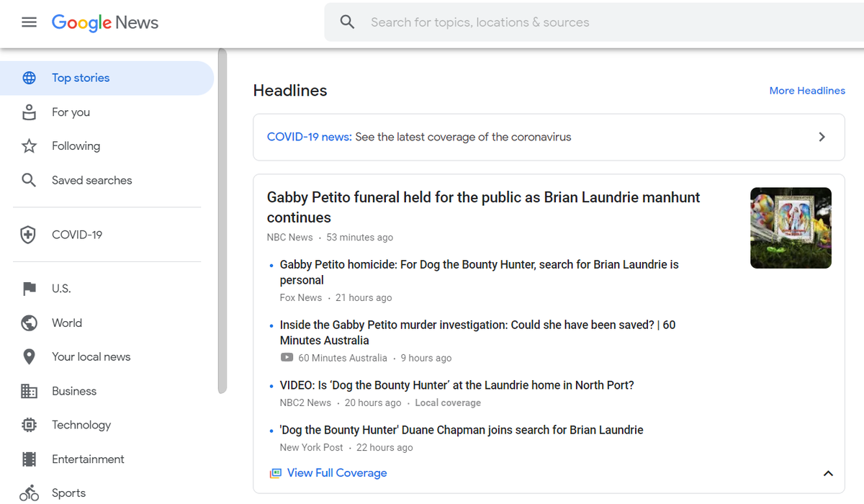The width and height of the screenshot is (864, 504).
Task: Click the World globe icon
Action: click(x=29, y=323)
